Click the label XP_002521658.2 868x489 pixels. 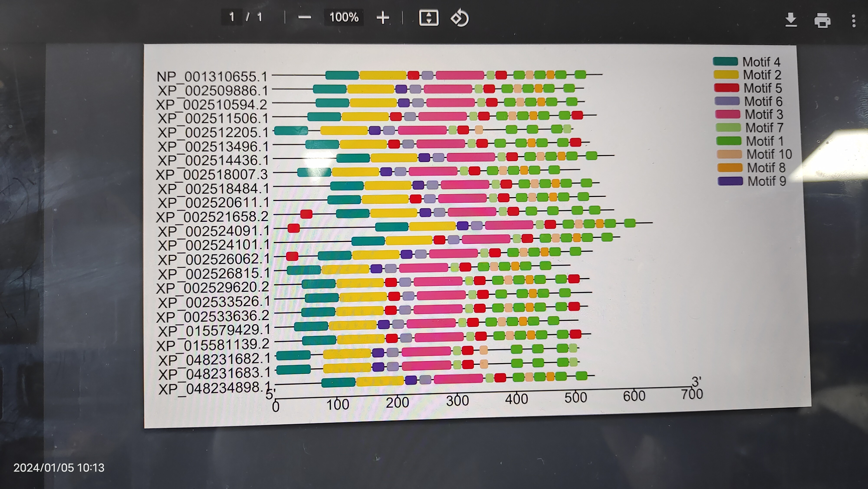[x=212, y=217]
